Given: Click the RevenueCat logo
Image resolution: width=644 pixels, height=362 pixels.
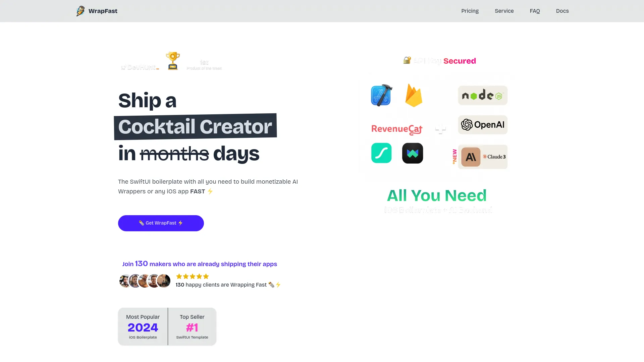Looking at the screenshot, I should (397, 129).
